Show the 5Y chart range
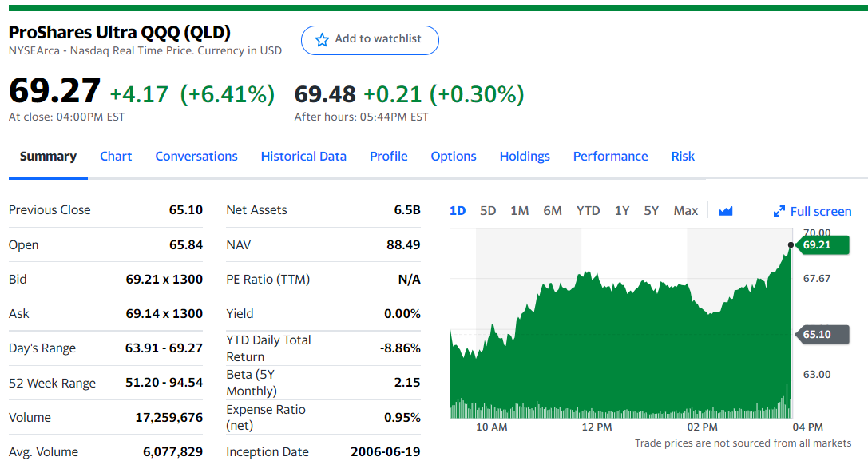 (651, 211)
